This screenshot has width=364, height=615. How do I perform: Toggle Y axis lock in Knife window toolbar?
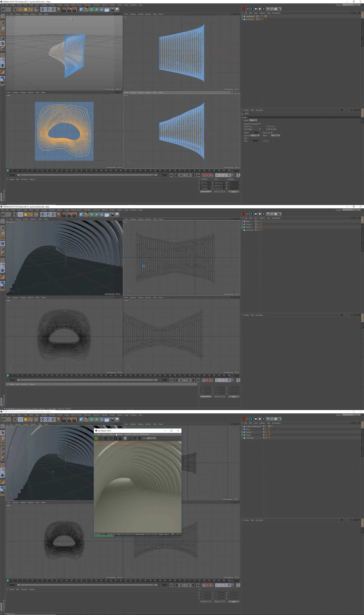coord(48,9)
